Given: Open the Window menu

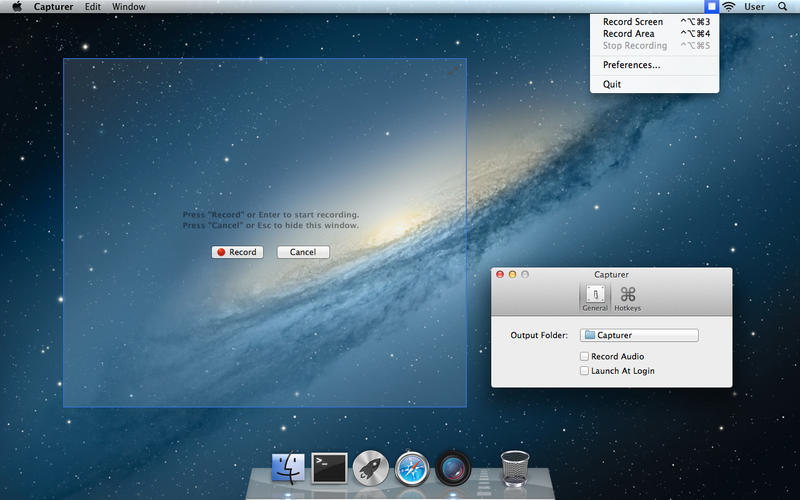Looking at the screenshot, I should 128,7.
